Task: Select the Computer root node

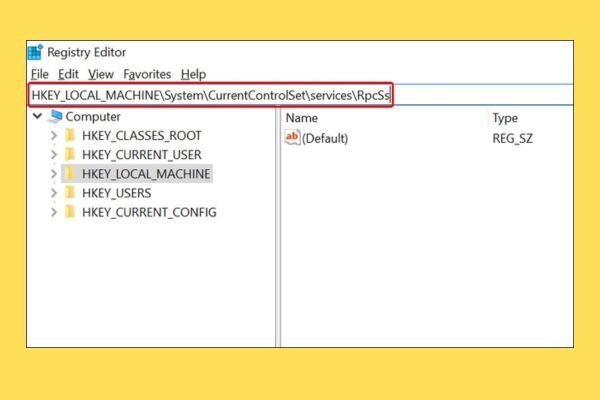Action: (93, 117)
